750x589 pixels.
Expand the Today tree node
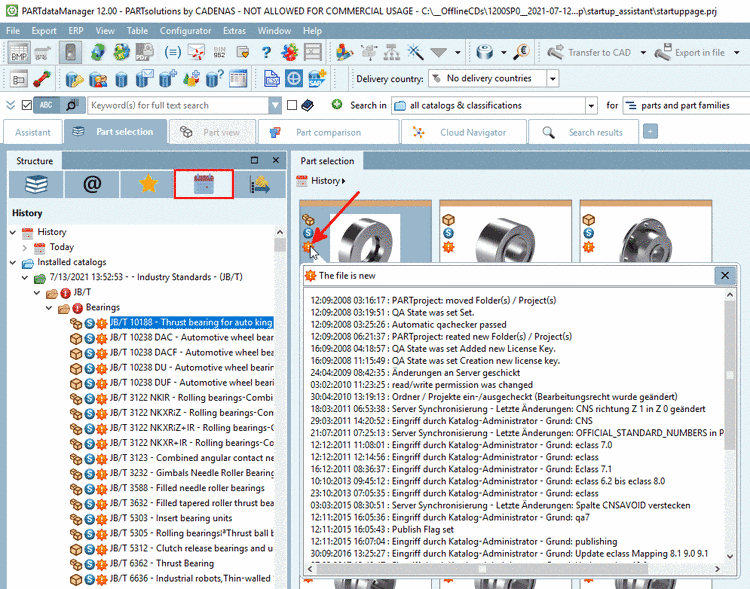25,247
